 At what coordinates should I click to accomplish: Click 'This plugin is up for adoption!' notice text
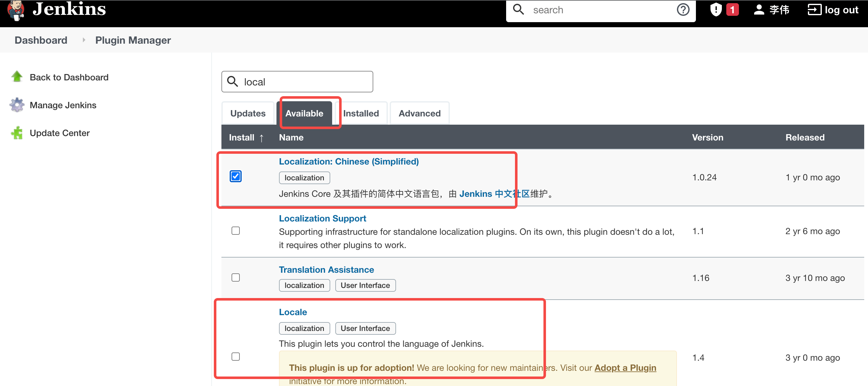[x=351, y=367]
